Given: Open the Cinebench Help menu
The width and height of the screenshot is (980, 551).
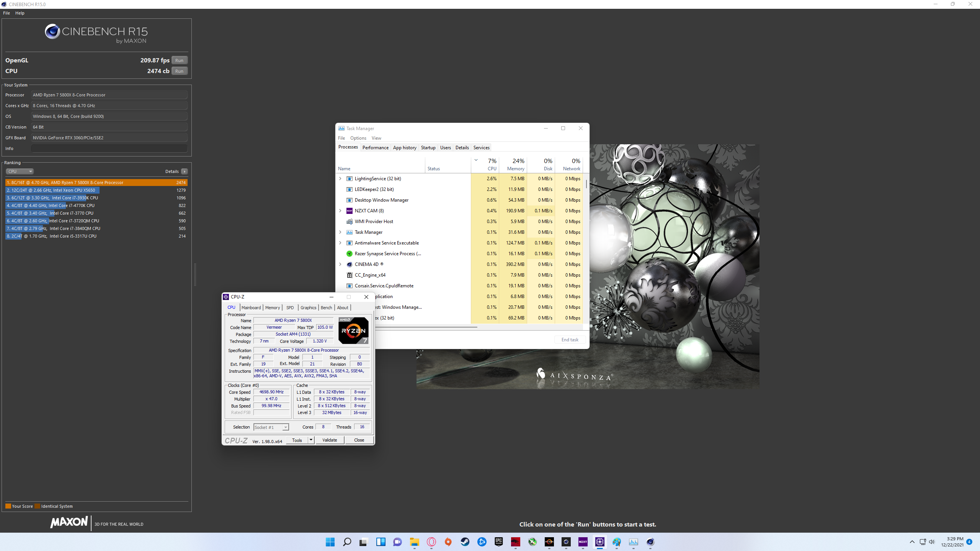Looking at the screenshot, I should pyautogui.click(x=20, y=13).
